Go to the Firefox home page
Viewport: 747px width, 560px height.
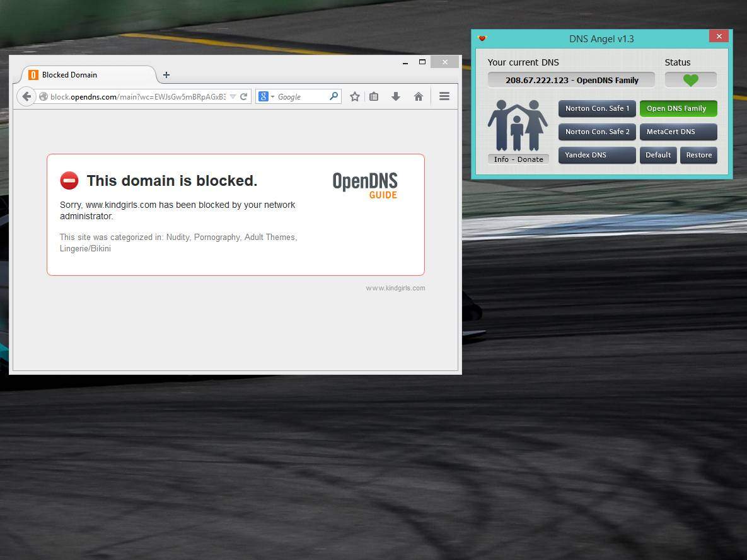tap(418, 96)
